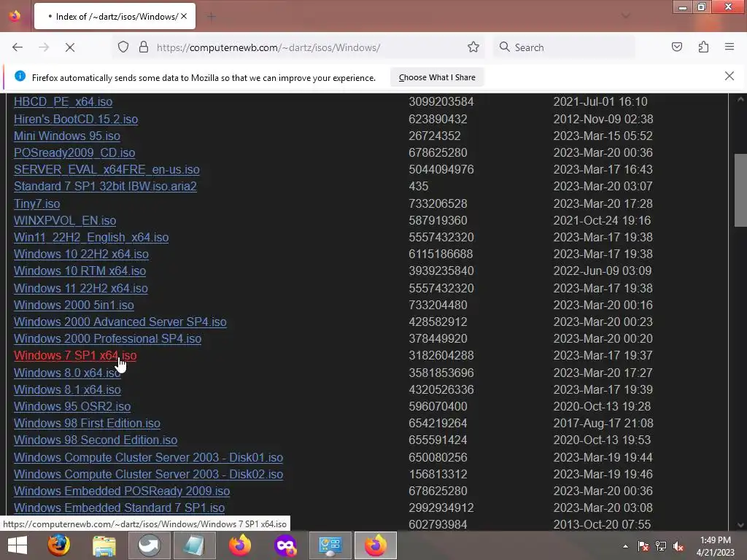747x560 pixels.
Task: Open the Firefox application menu
Action: 729,47
